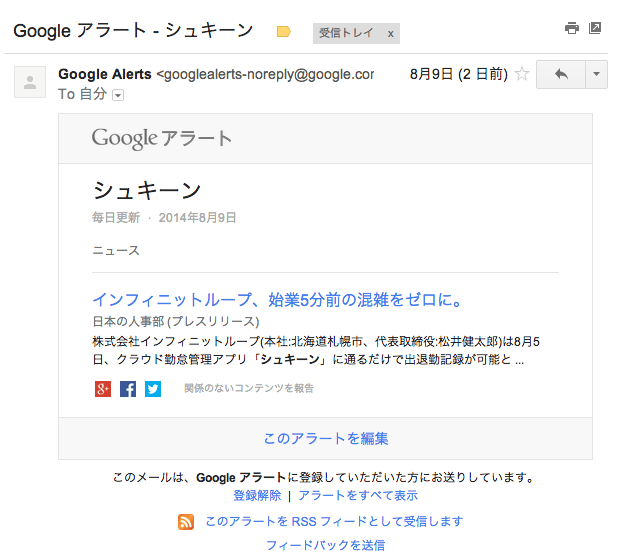Click the sender avatar placeholder
The width and height of the screenshot is (636, 559).
click(x=30, y=82)
